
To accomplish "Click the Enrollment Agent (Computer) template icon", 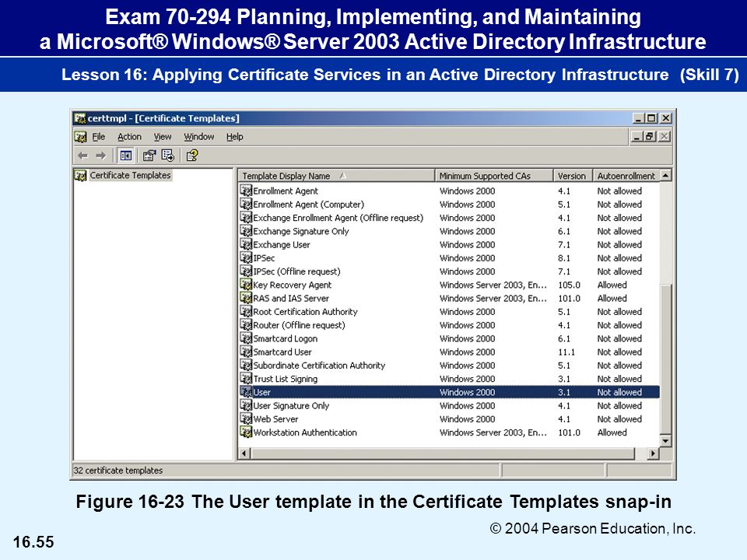I will point(246,205).
